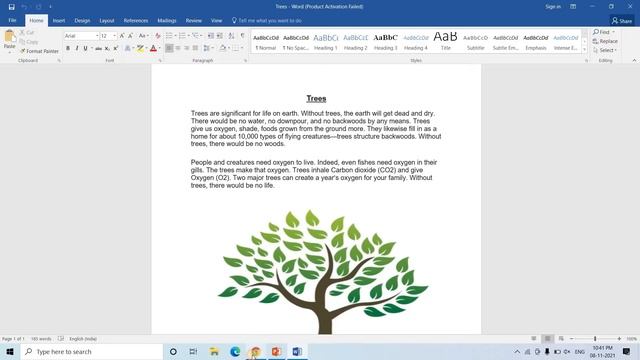Apply the Heading 1 style
The image size is (640, 360).
tap(326, 41)
